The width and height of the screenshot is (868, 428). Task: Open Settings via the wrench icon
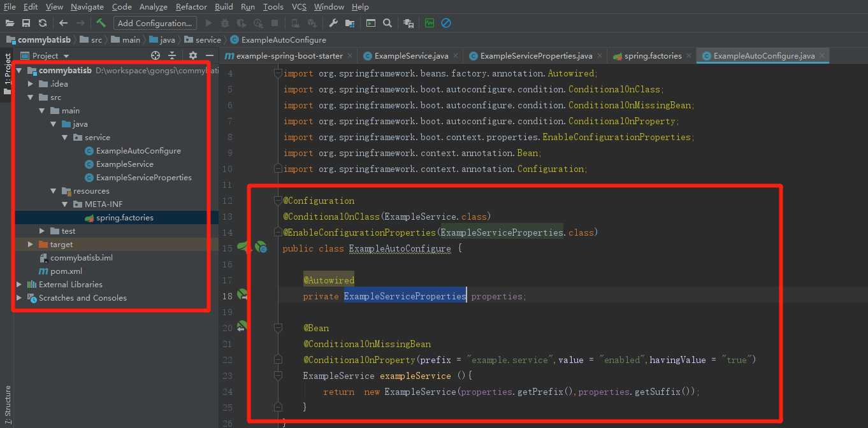click(x=333, y=23)
